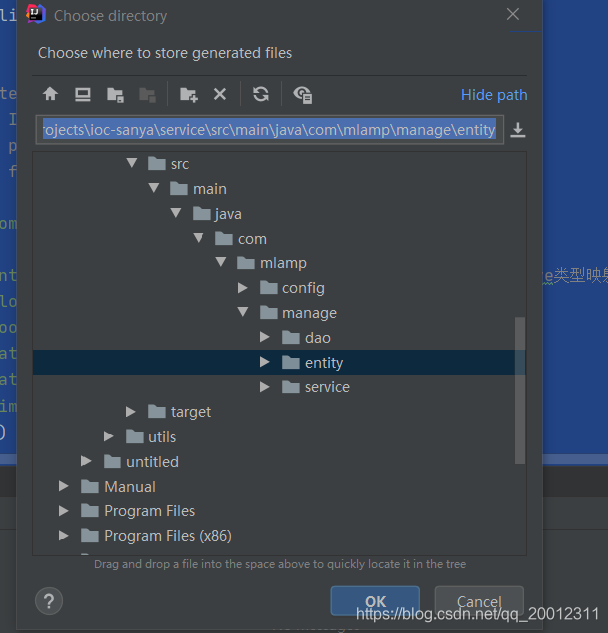Click the tree vertical scrollbar thumb

(520, 390)
